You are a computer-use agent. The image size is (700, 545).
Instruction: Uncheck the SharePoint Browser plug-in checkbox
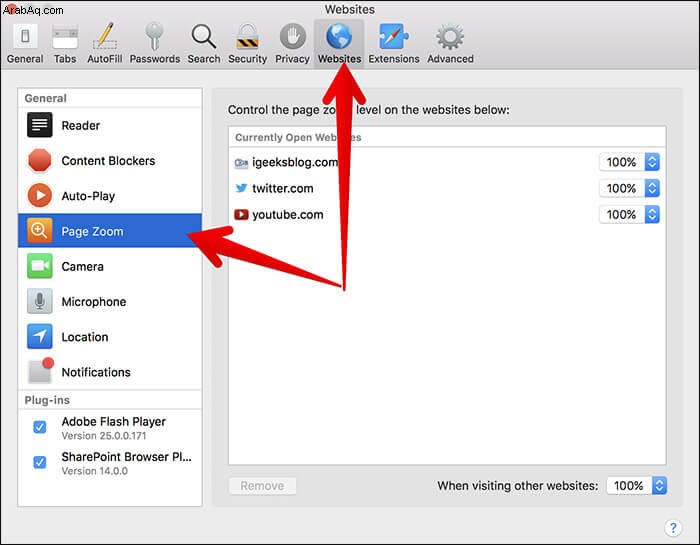click(40, 462)
